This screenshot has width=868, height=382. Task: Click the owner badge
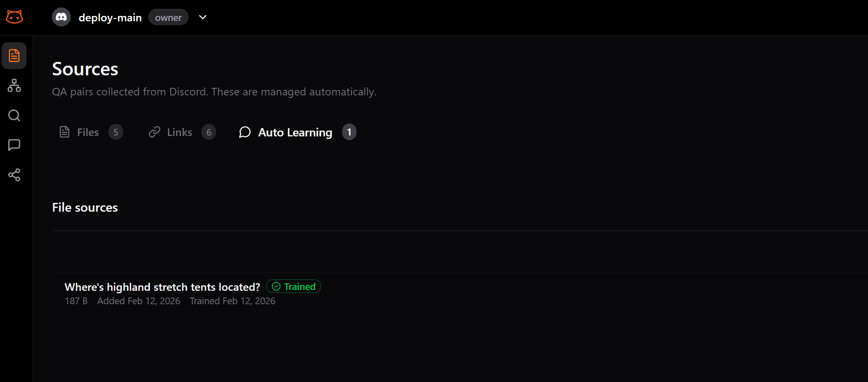click(x=168, y=17)
